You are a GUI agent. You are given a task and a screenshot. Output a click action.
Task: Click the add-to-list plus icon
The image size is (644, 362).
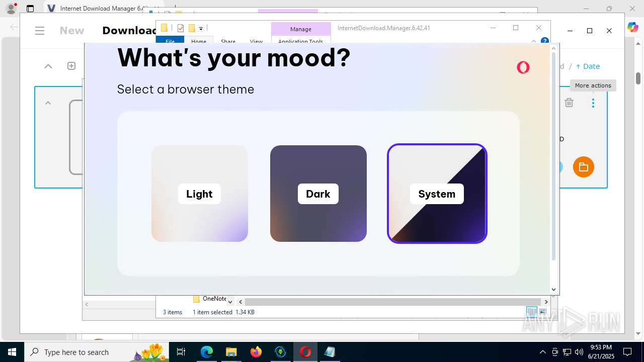[71, 66]
